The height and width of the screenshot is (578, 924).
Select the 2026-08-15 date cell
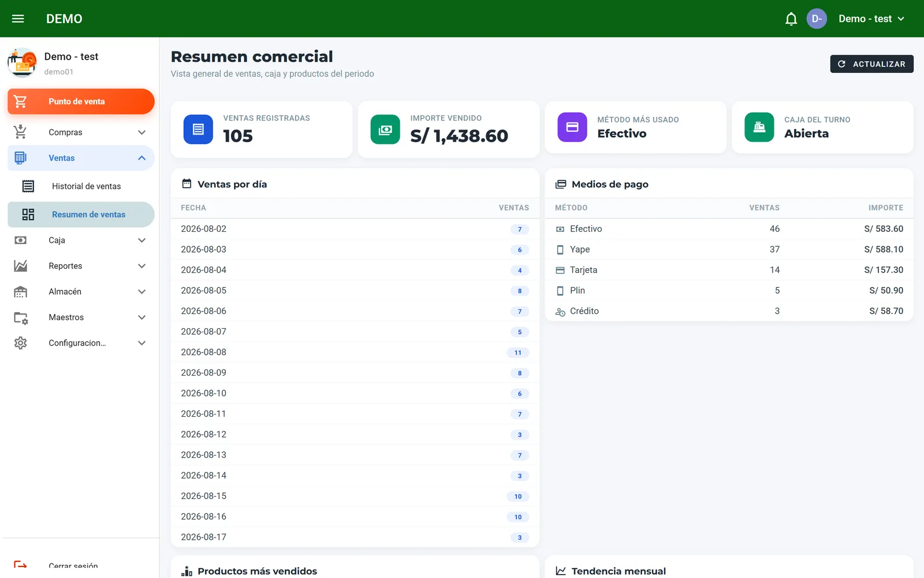tap(204, 496)
